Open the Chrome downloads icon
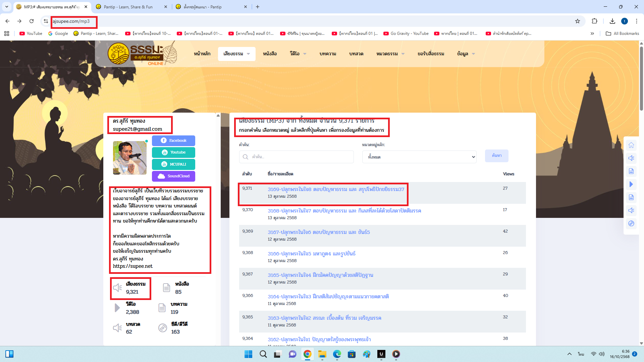The image size is (644, 362). tap(612, 21)
